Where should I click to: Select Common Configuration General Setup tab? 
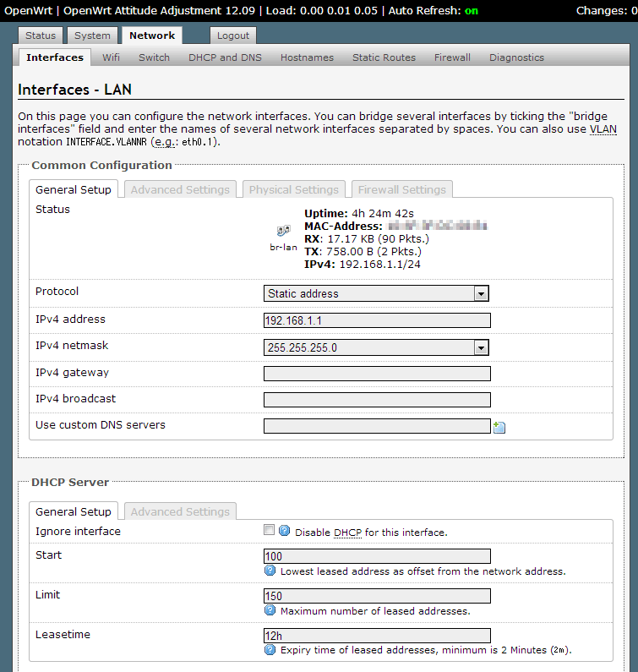point(74,189)
